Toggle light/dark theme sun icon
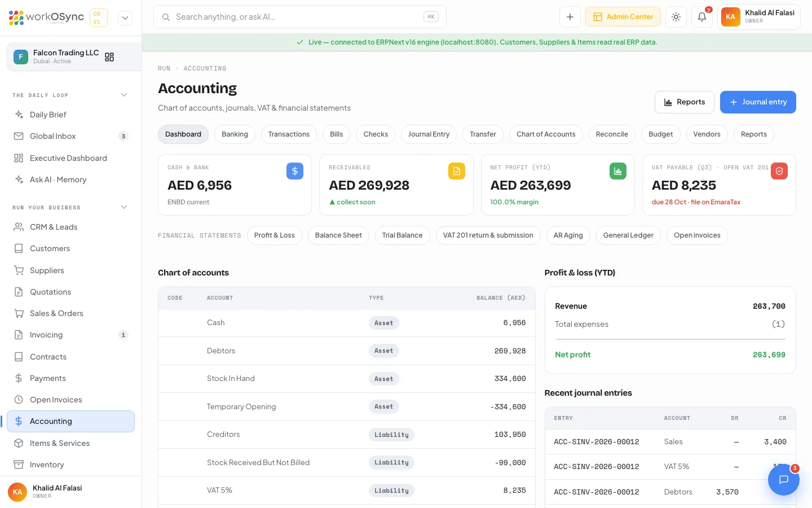The width and height of the screenshot is (812, 508). point(676,17)
